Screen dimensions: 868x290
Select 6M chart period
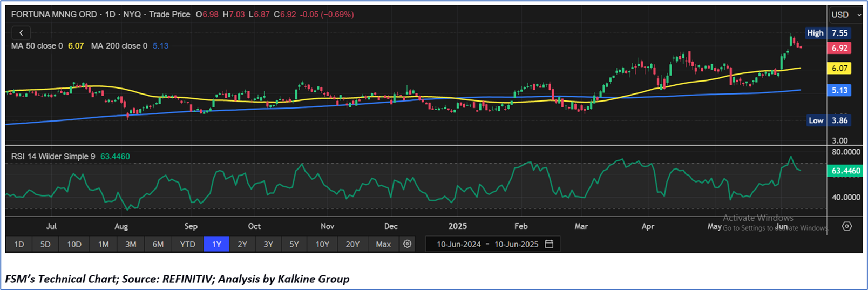point(158,244)
